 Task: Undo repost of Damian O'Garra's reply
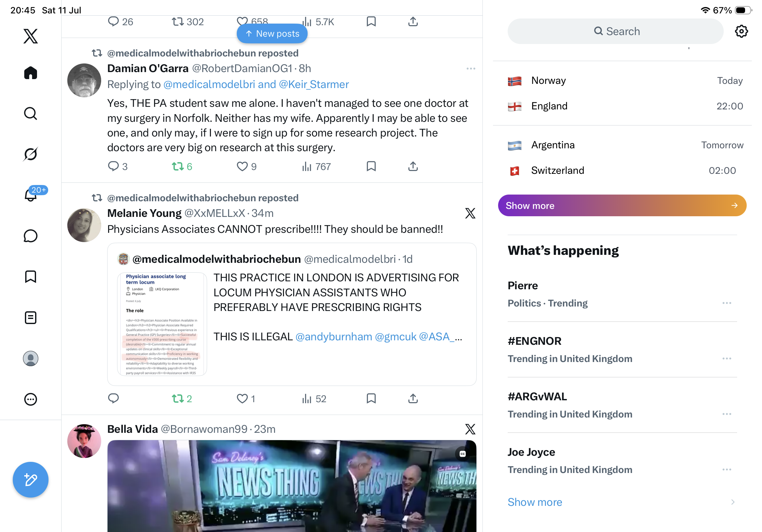pyautogui.click(x=182, y=166)
